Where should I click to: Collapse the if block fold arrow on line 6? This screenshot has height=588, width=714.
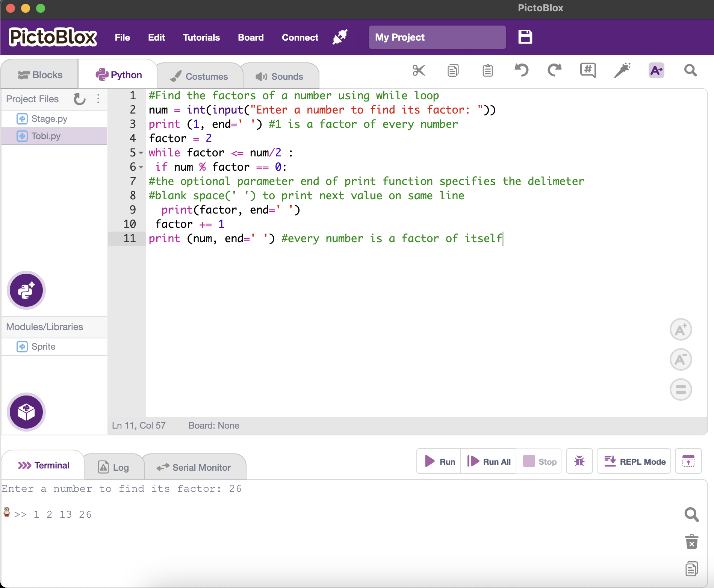click(141, 167)
